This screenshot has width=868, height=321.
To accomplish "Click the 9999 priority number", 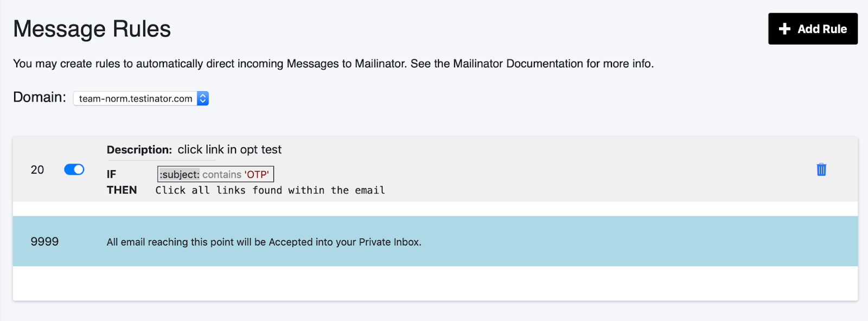I will 44,242.
